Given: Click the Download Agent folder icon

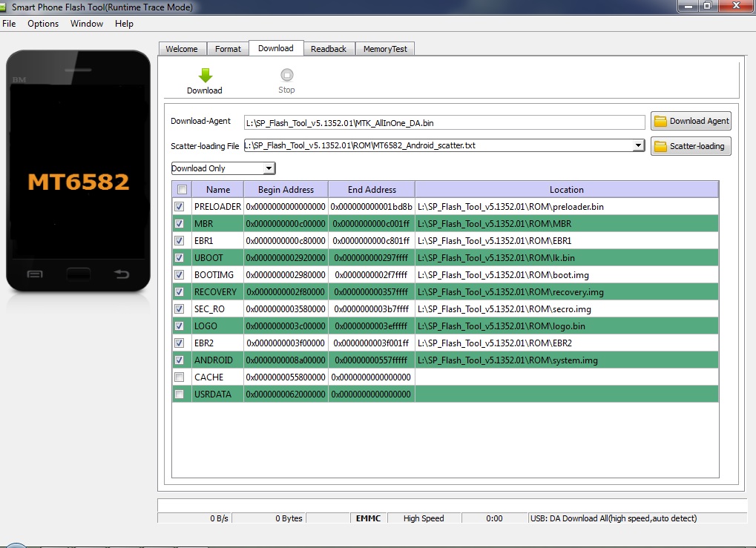Looking at the screenshot, I should (x=660, y=121).
